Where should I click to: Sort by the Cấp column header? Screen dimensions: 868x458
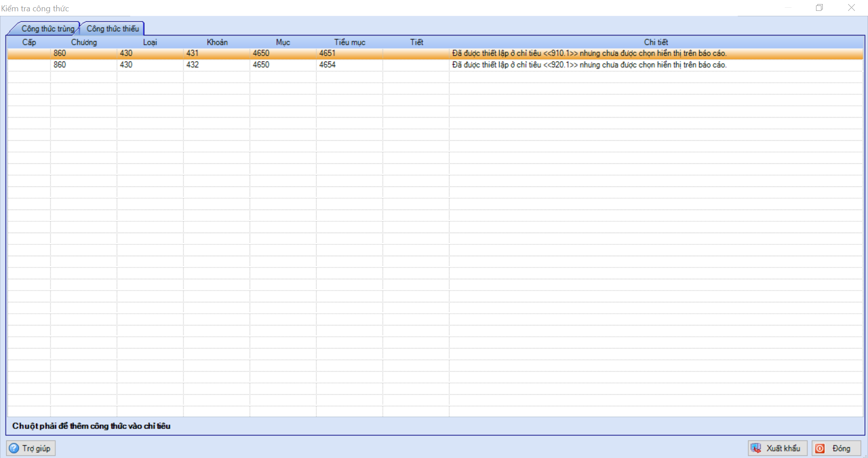[x=29, y=42]
